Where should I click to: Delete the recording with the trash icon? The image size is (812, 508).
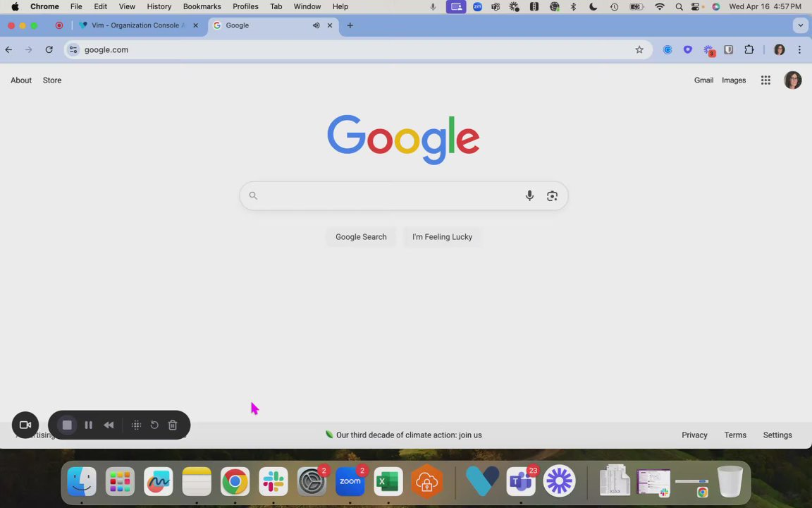click(x=173, y=425)
